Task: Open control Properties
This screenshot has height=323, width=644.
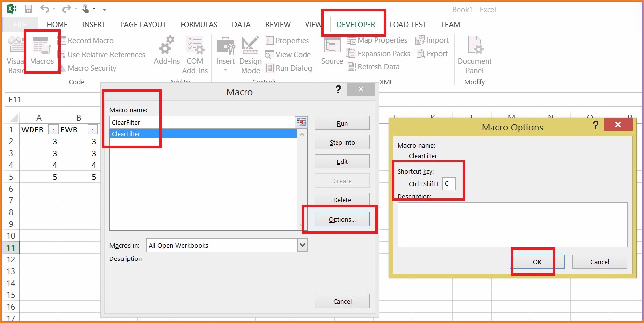Action: click(x=287, y=41)
